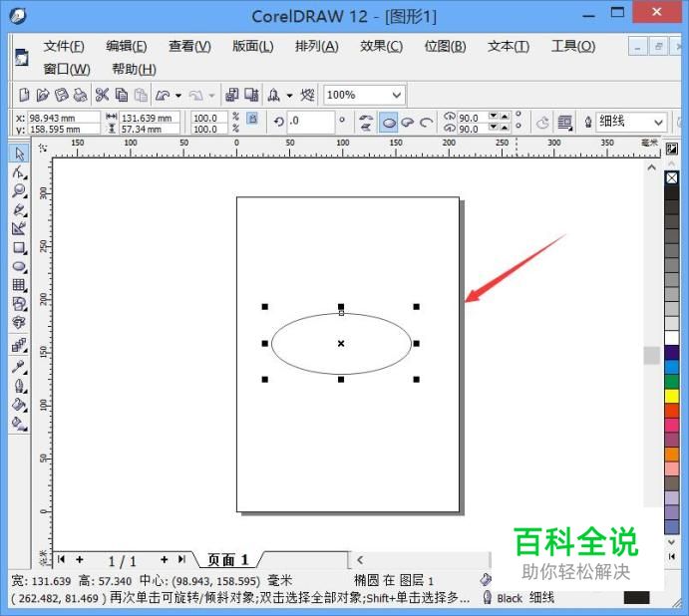This screenshot has height=616, width=689.
Task: Select the Pick arrow tool
Action: [x=19, y=154]
